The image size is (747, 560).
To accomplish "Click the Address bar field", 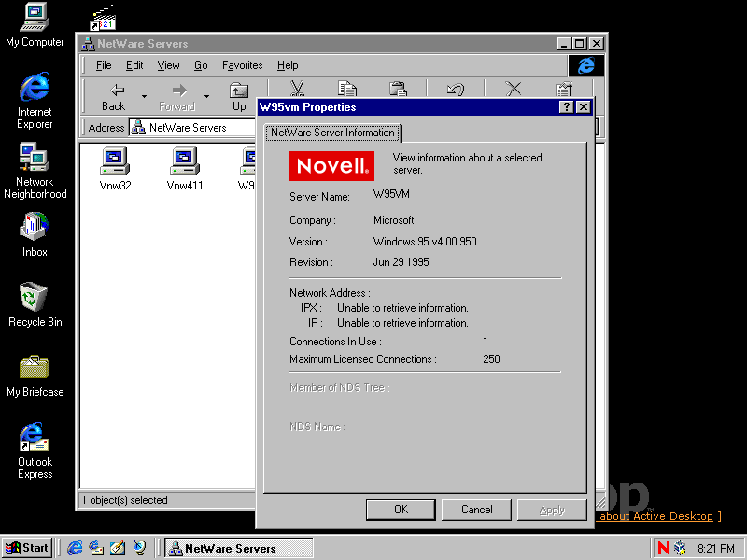I will tap(192, 128).
